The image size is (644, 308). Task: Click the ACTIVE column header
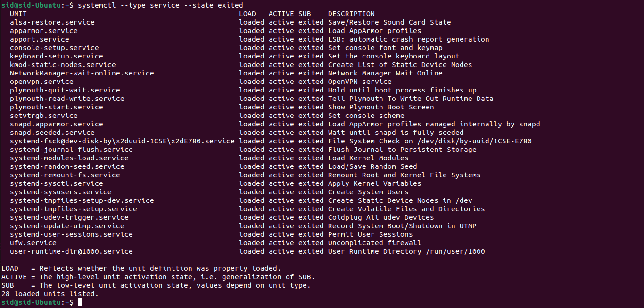click(x=281, y=14)
